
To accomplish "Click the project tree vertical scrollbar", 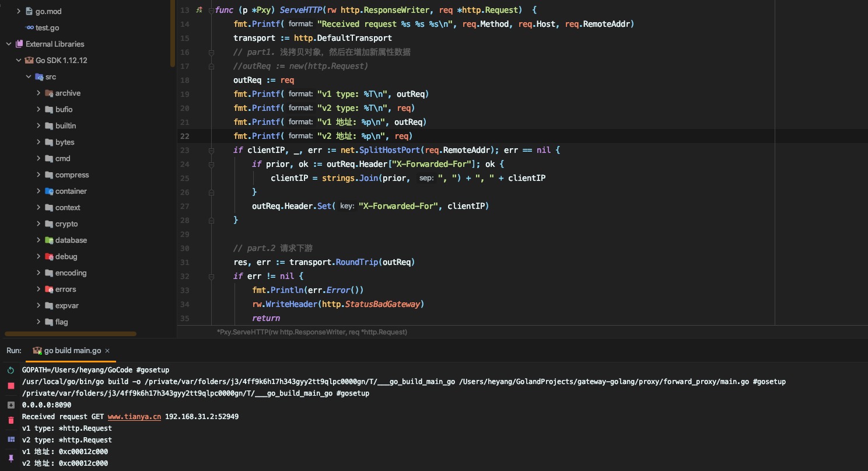I will coord(173,33).
